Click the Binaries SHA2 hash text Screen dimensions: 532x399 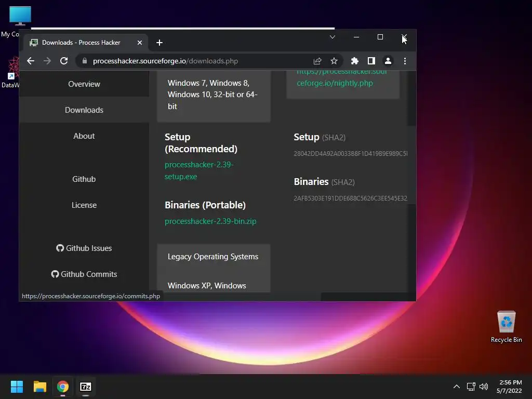point(351,198)
